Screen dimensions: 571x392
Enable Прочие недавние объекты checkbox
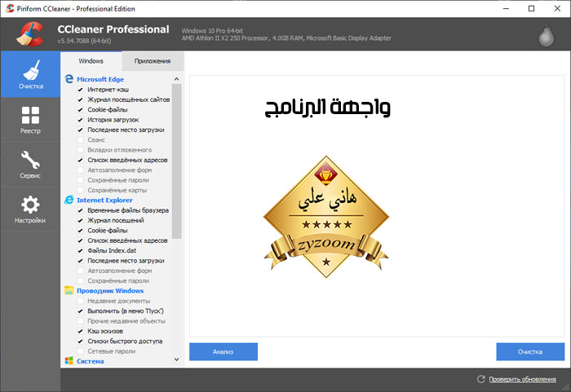81,321
